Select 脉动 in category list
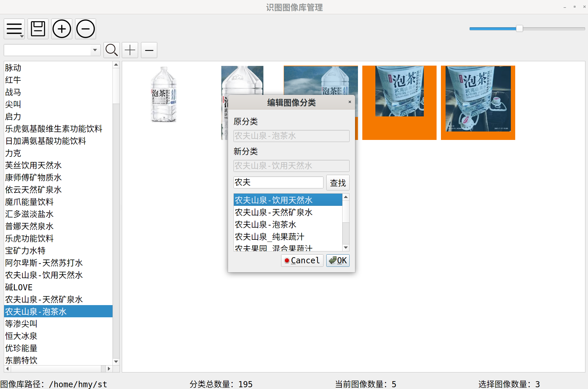Viewport: 588px width, 389px height. tap(58, 68)
